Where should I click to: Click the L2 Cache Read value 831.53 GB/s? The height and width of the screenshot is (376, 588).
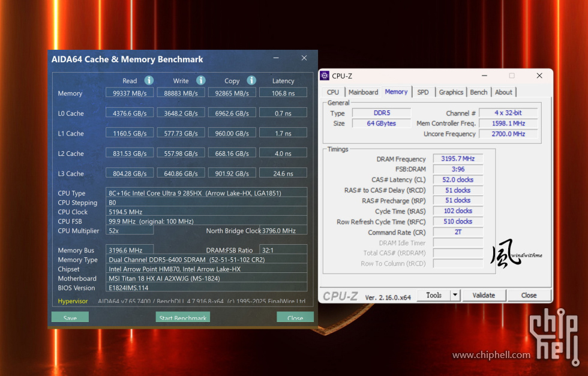[130, 154]
